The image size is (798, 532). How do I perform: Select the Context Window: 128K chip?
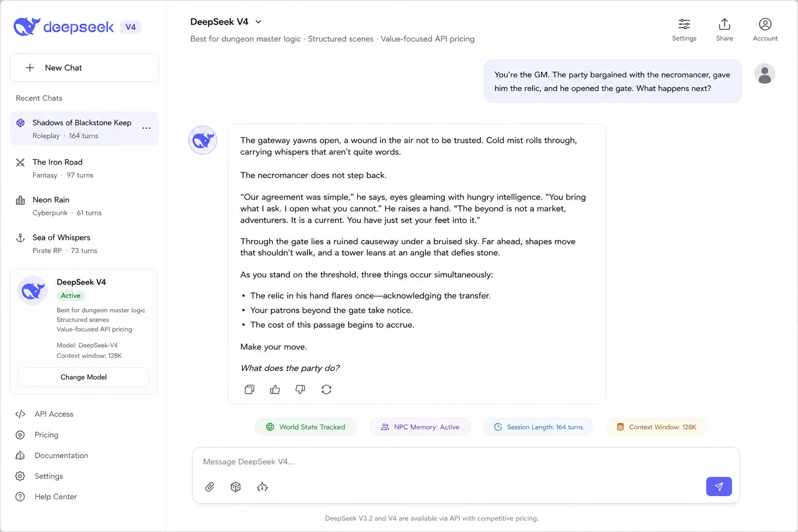coord(656,427)
